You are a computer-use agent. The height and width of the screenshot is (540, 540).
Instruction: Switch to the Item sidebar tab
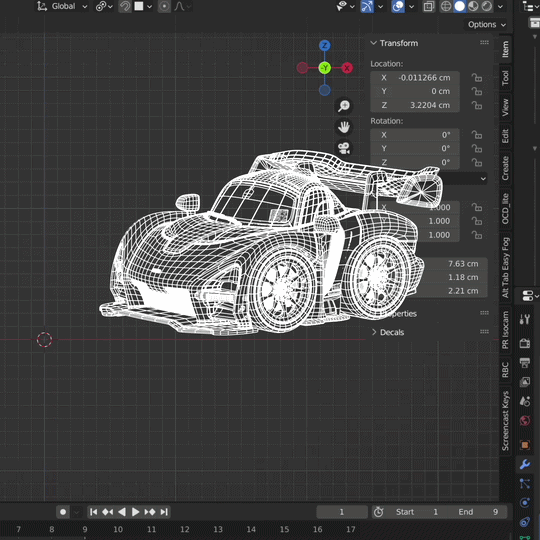click(x=505, y=49)
